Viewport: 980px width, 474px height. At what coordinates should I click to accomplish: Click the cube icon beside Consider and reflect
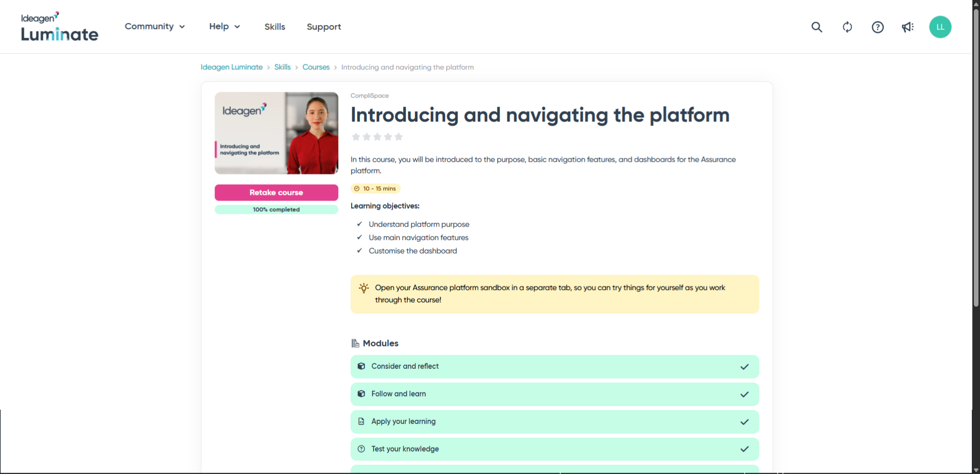361,366
